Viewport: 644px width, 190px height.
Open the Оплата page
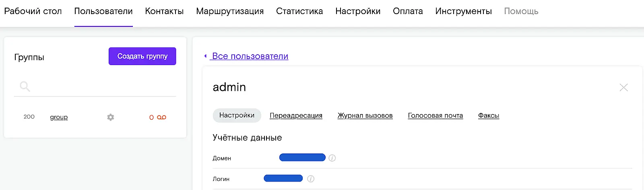(x=408, y=11)
